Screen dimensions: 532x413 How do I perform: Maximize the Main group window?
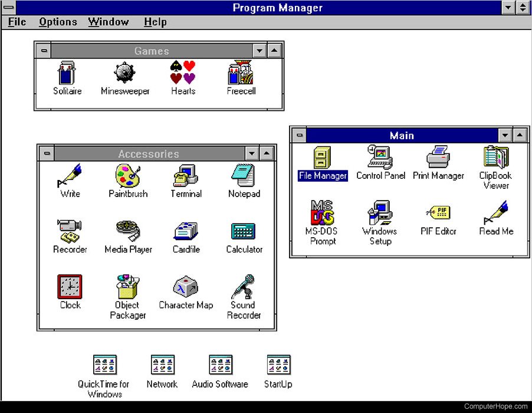[x=520, y=135]
